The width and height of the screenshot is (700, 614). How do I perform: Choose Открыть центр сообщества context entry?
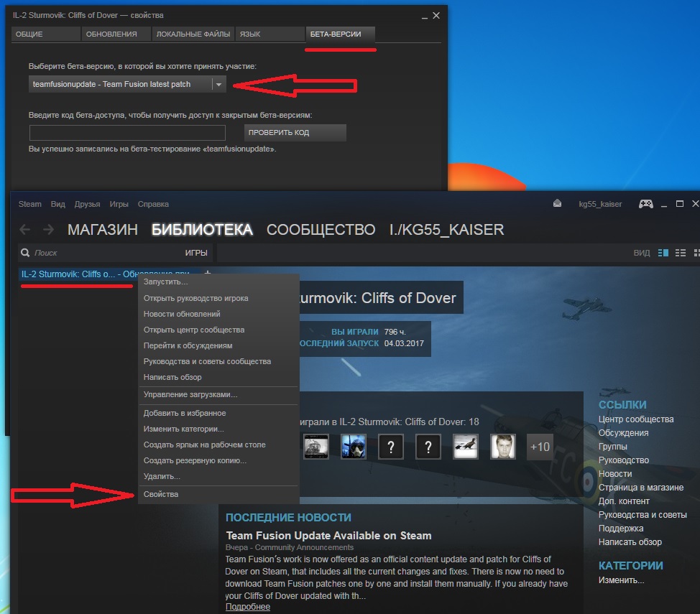tap(218, 330)
